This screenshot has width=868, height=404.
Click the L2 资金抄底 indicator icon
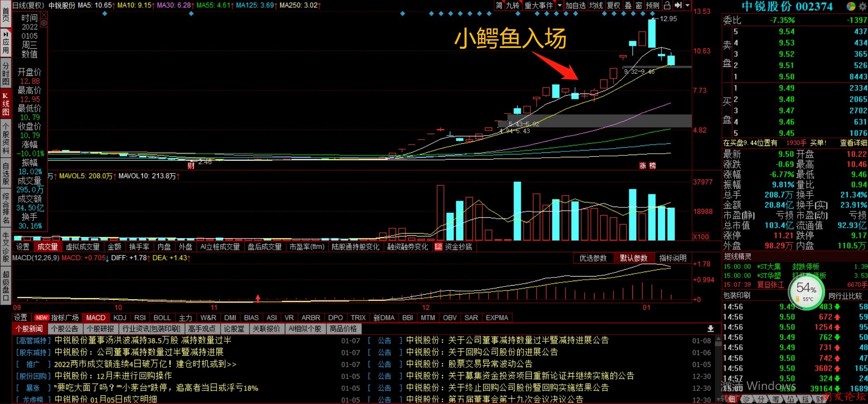tap(438, 247)
